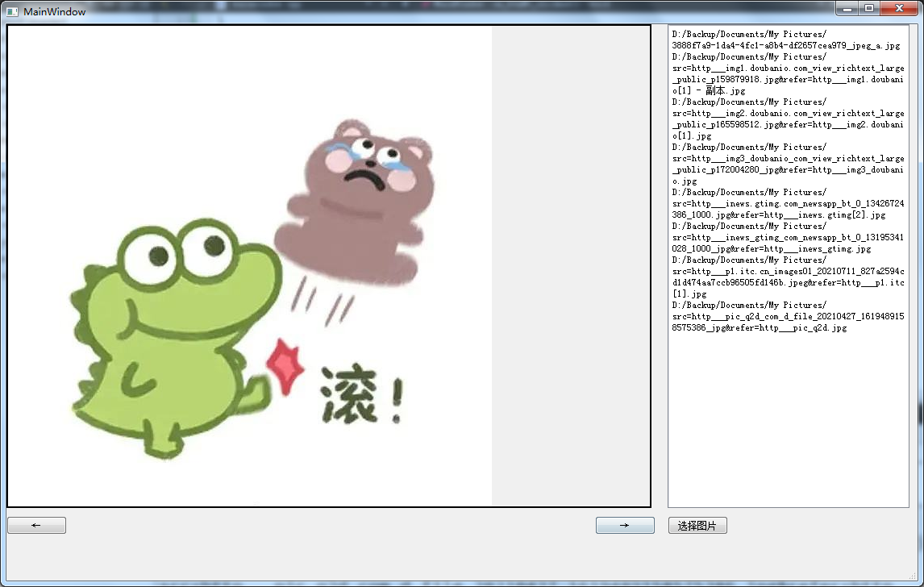Click the right arrow next-image button
Image resolution: width=924 pixels, height=587 pixels.
625,525
